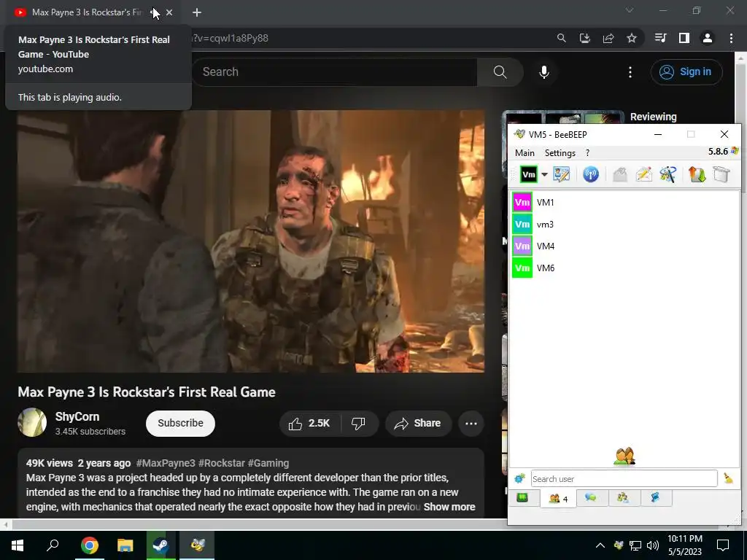Open the tab search chevron in Chrome
The width and height of the screenshot is (747, 560).
[630, 10]
